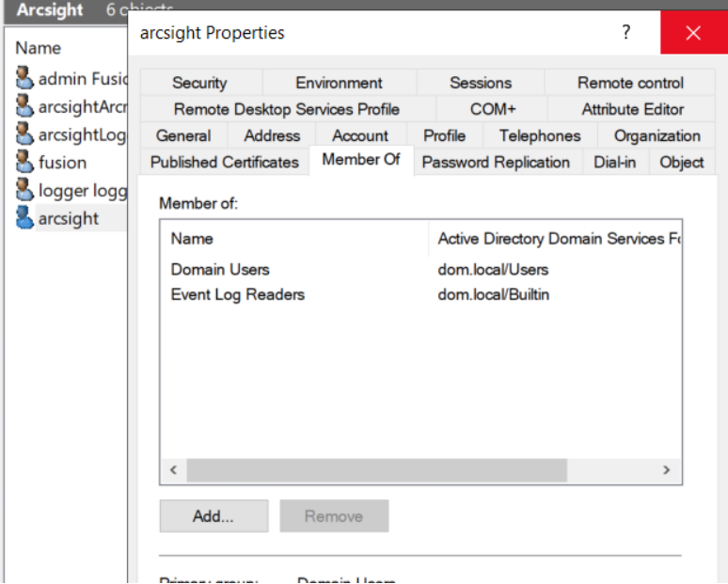Select fusion in the user list
This screenshot has width=728, height=584.
pos(63,163)
